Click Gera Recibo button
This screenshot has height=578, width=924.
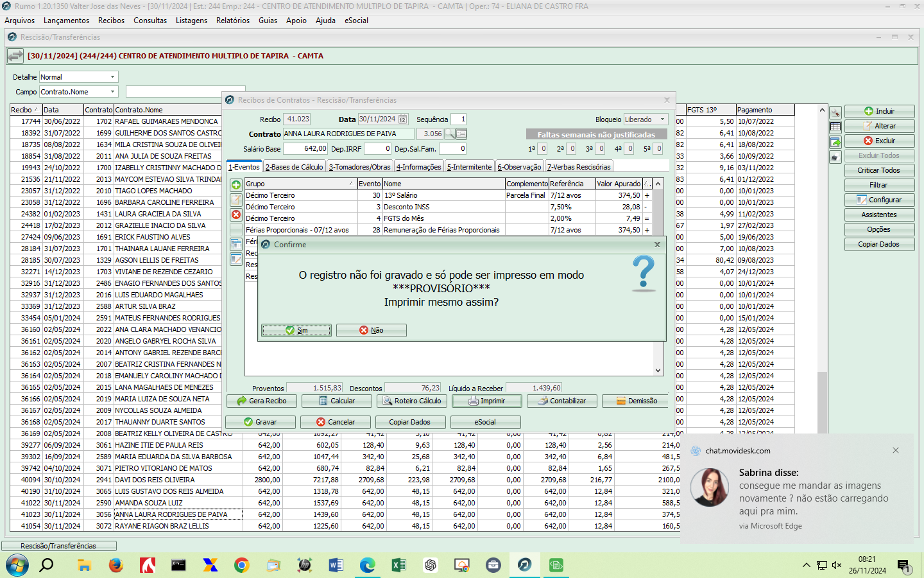tap(261, 401)
